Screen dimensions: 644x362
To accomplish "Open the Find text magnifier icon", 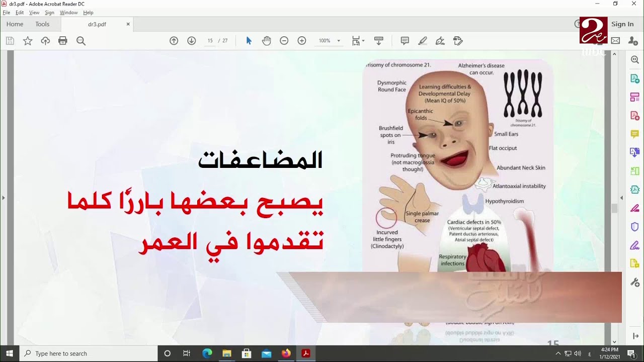I will [x=81, y=41].
